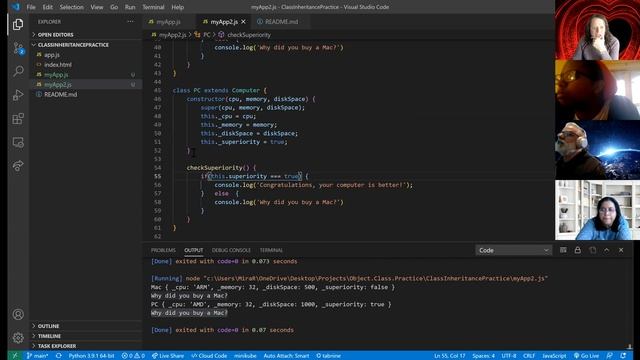
Task: Switch to the Problems panel tab
Action: click(x=163, y=250)
